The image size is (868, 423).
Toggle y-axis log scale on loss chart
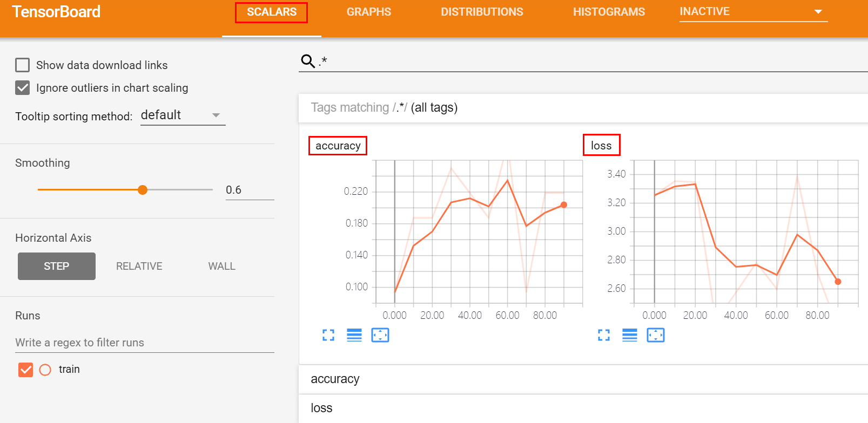[x=630, y=335]
